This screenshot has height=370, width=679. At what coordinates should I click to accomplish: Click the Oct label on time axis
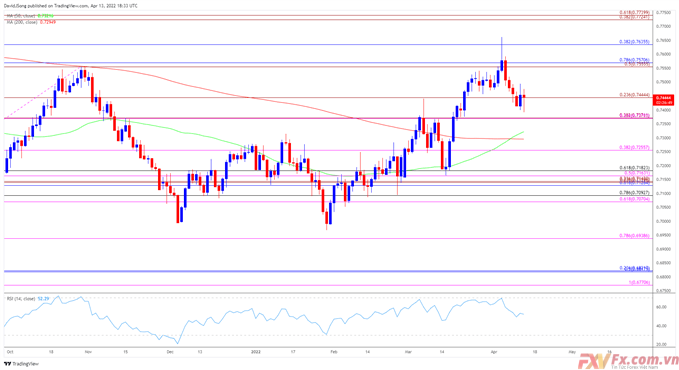click(10, 352)
